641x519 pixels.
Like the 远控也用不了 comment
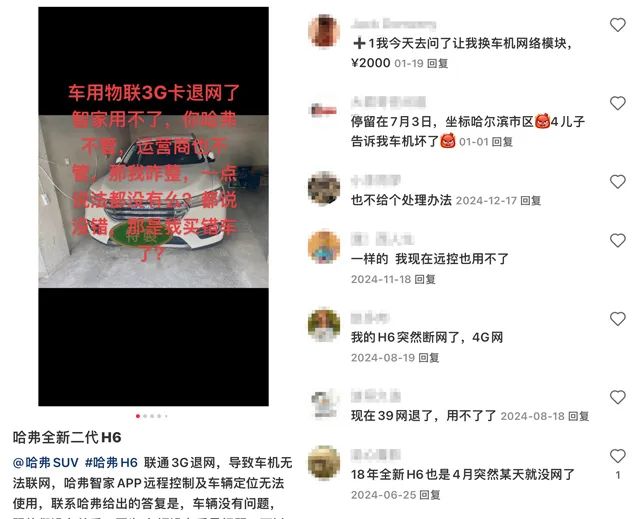click(617, 240)
